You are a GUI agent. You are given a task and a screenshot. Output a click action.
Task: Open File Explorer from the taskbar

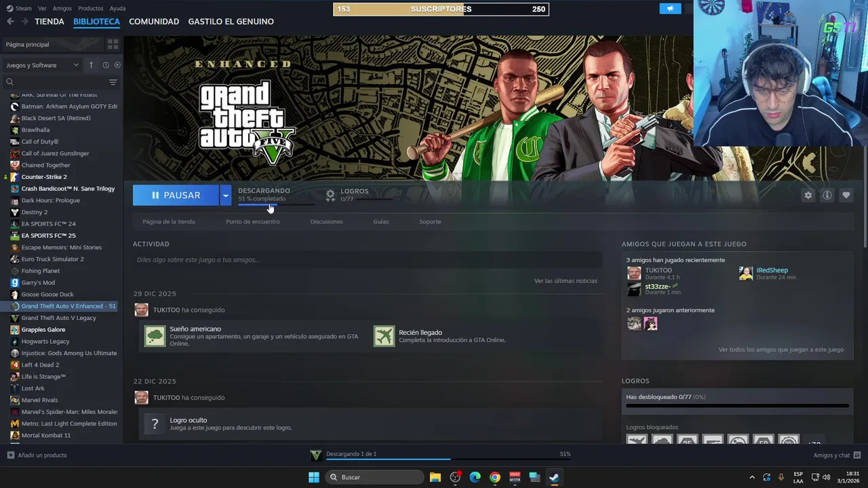coord(435,477)
